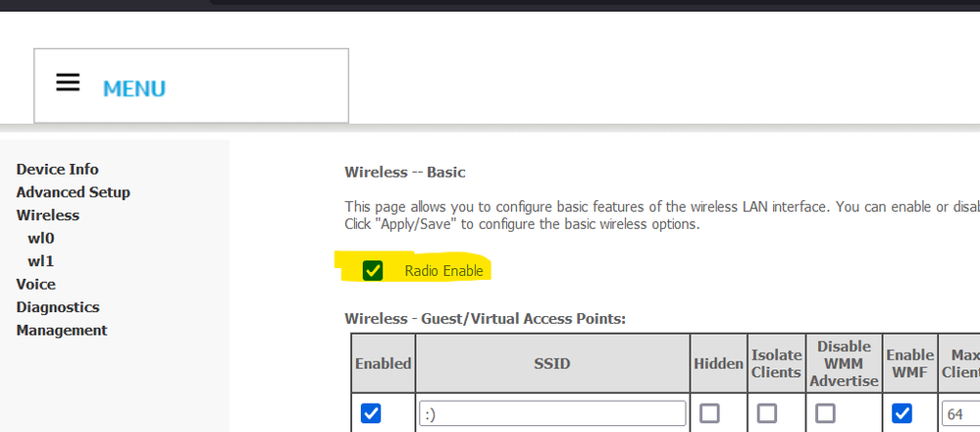
Task: Go to the Management section
Action: pos(62,330)
